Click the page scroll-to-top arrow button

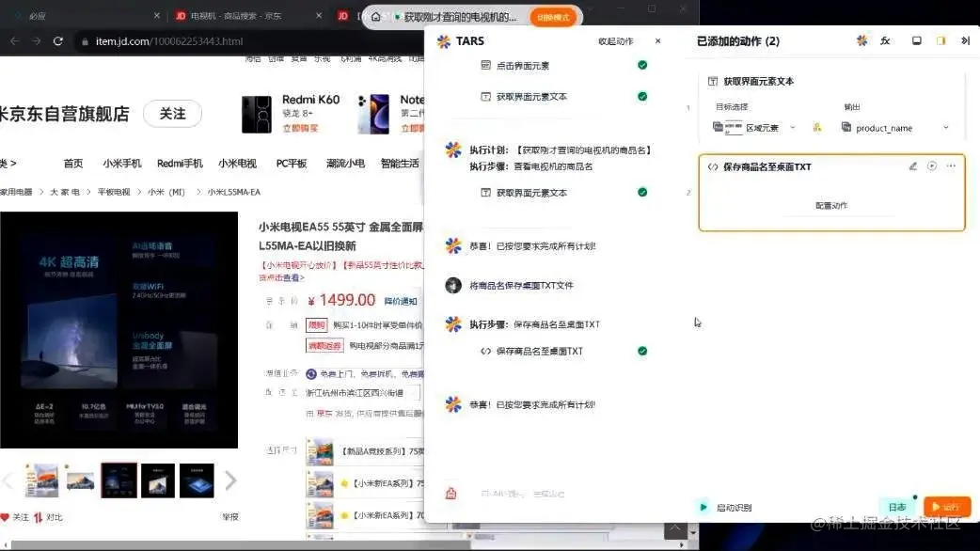tap(675, 530)
